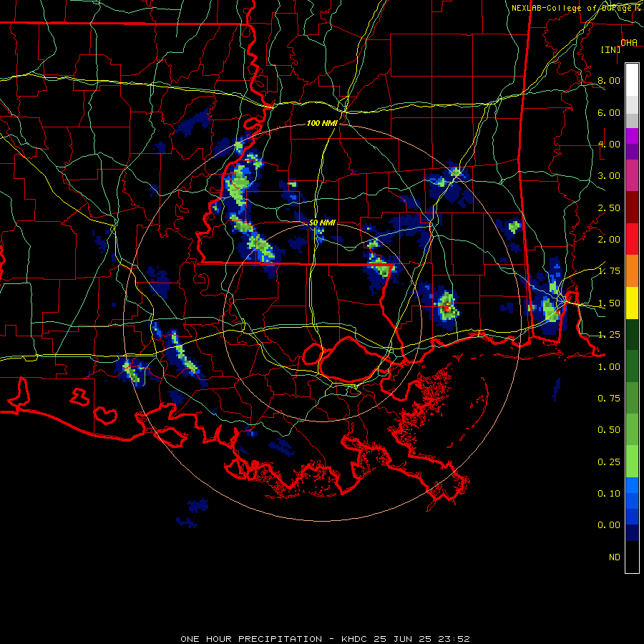Viewport: 644px width, 644px height.
Task: Click the '6.00' legend label
Action: 609,112
